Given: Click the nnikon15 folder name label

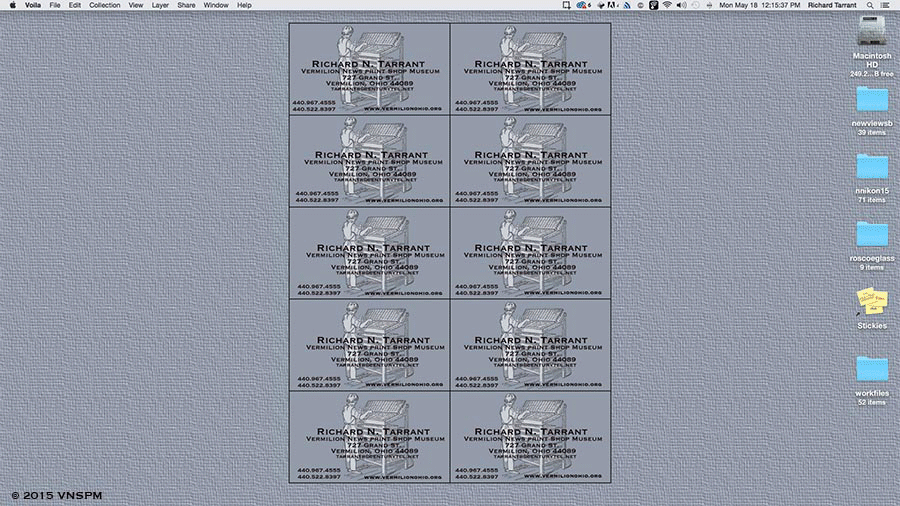Looking at the screenshot, I should [x=872, y=190].
